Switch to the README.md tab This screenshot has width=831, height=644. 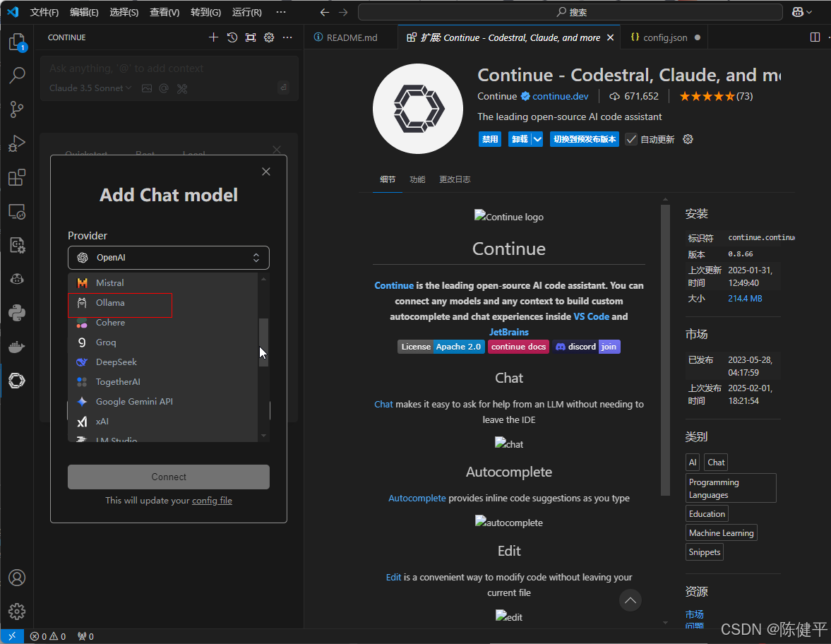pyautogui.click(x=350, y=37)
